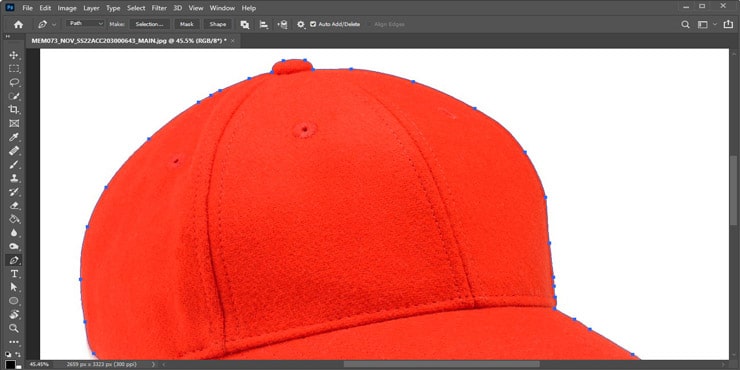Click the Mask button
Screen dimensions: 740x370
tap(187, 24)
